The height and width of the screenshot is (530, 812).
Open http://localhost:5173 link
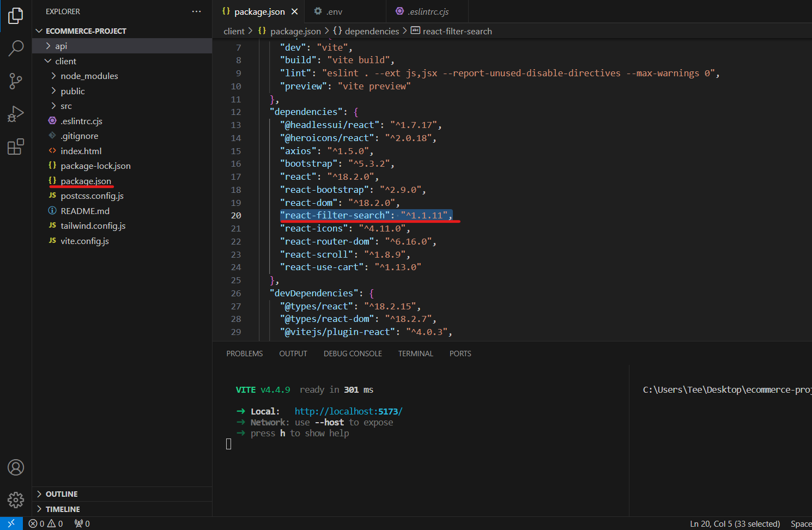pyautogui.click(x=348, y=411)
